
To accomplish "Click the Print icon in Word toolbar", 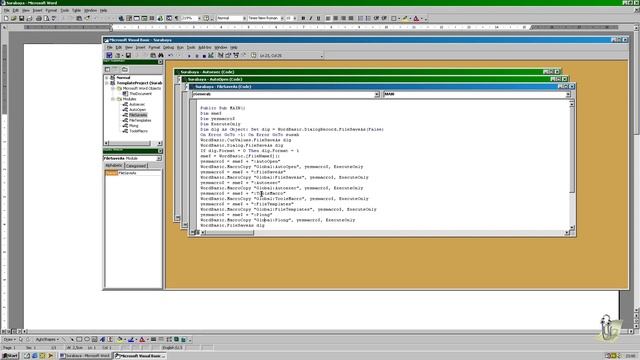I will click(38, 18).
